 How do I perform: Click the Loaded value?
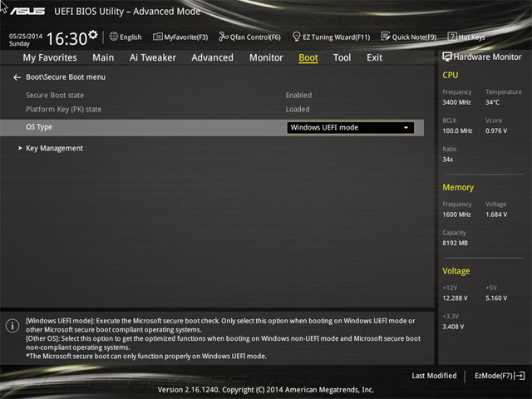[298, 109]
